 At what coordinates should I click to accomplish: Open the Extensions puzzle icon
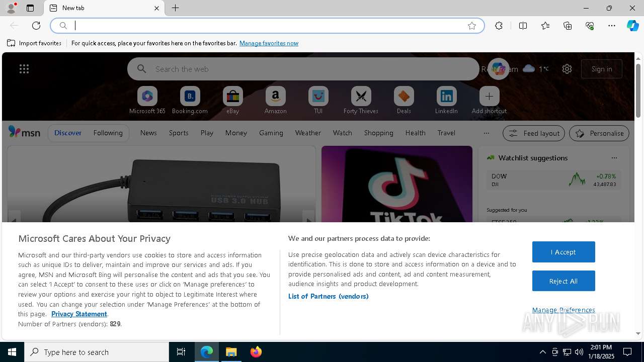click(499, 26)
